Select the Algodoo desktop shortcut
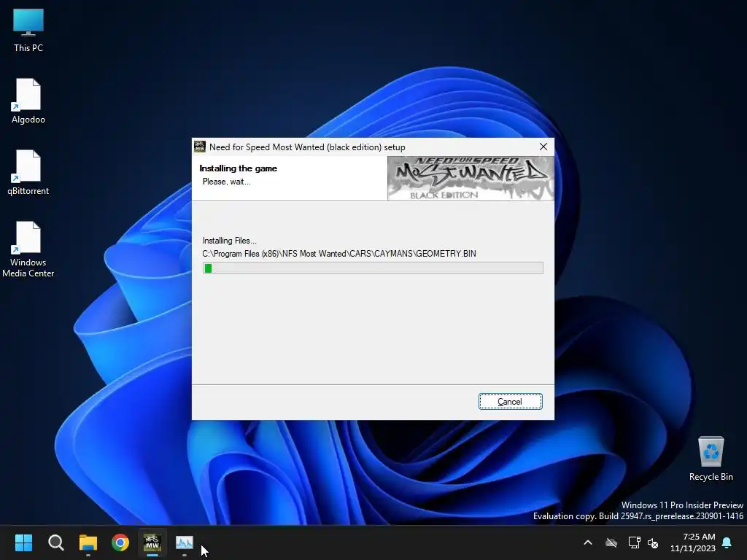The image size is (747, 560). coord(28,101)
